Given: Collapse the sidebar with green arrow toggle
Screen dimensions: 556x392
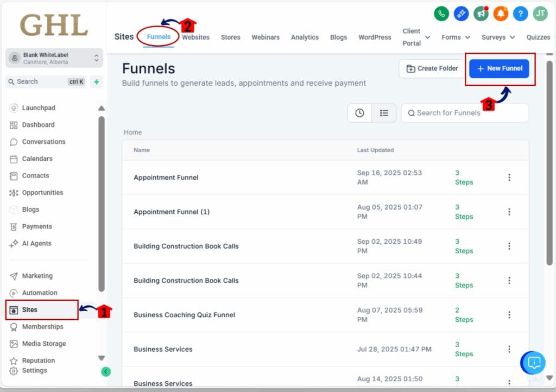Looking at the screenshot, I should click(106, 372).
